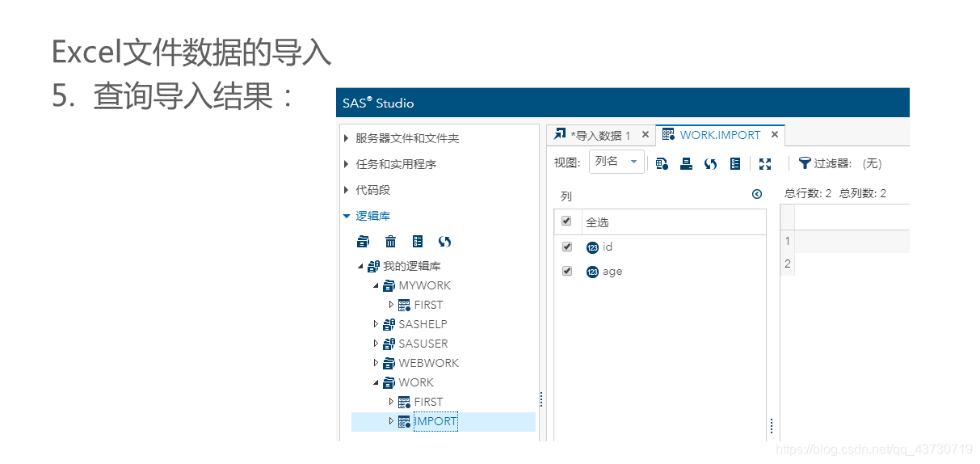Image resolution: width=980 pixels, height=464 pixels.
Task: Select the WEBWORK library label
Action: 428,363
